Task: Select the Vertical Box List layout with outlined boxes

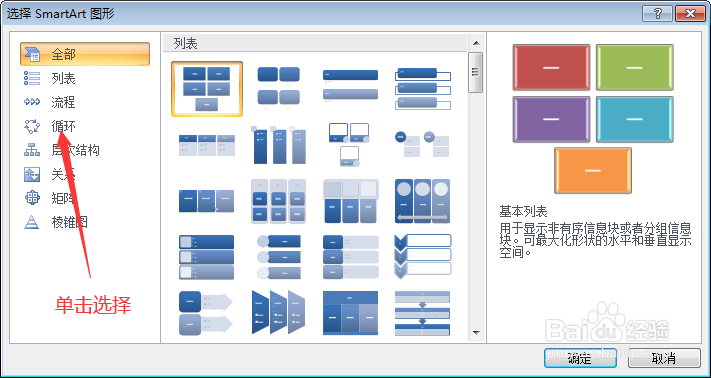Action: [423, 89]
